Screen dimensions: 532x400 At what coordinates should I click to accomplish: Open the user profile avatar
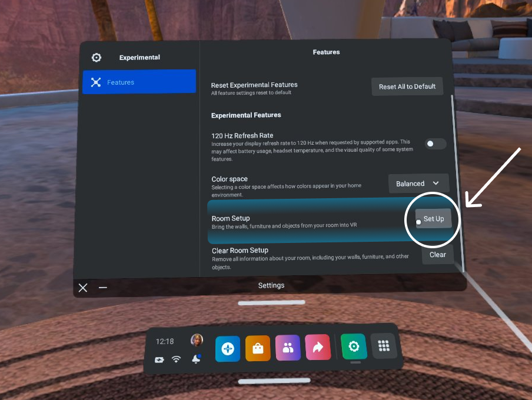point(197,340)
